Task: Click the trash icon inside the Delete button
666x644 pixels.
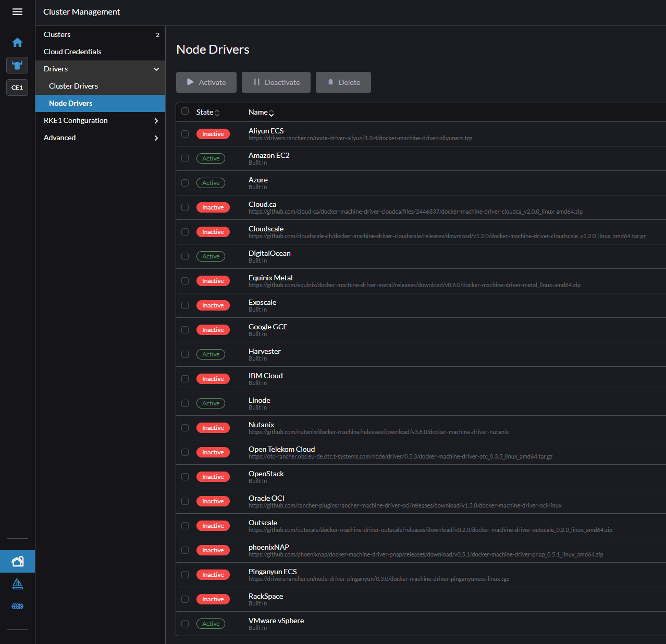Action: tap(331, 82)
